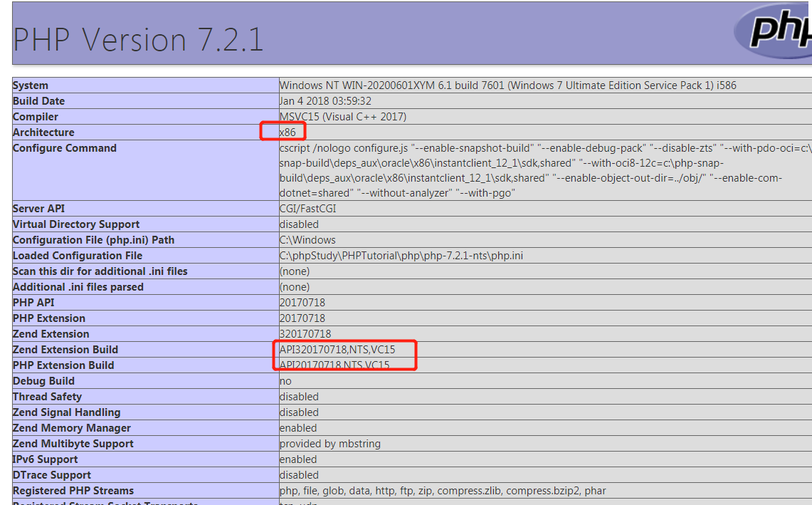
Task: Click "Scan this dir for additional .ini files"
Action: pos(100,271)
